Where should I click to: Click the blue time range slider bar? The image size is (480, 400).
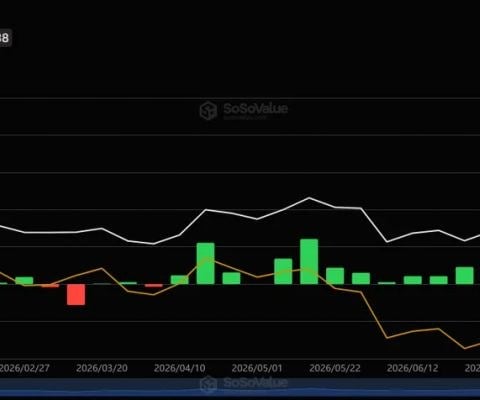(240, 388)
